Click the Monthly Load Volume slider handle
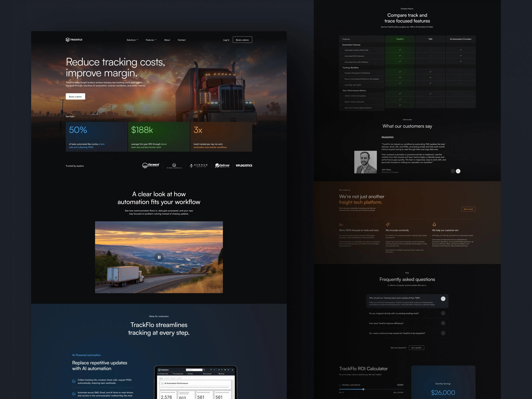 [x=363, y=389]
